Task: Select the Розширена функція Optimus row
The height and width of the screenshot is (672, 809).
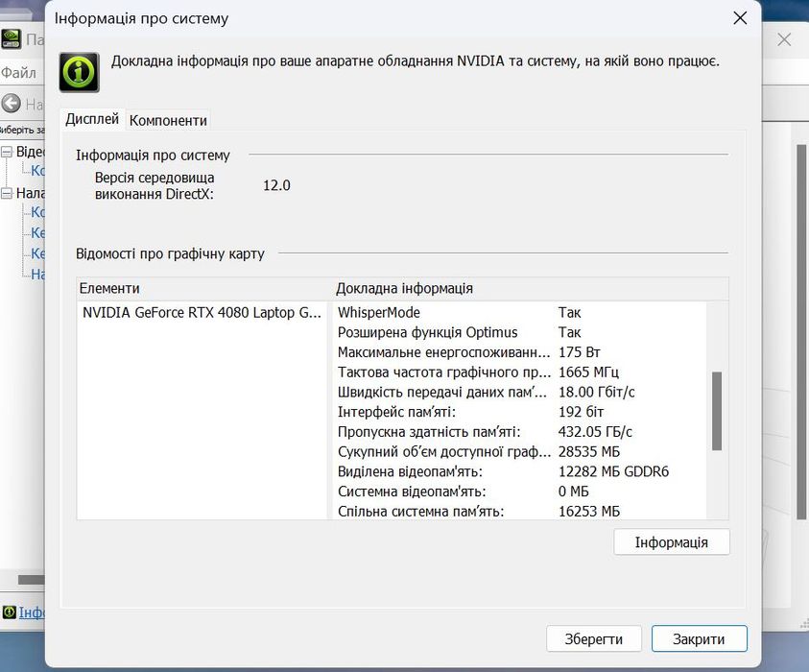Action: click(521, 332)
